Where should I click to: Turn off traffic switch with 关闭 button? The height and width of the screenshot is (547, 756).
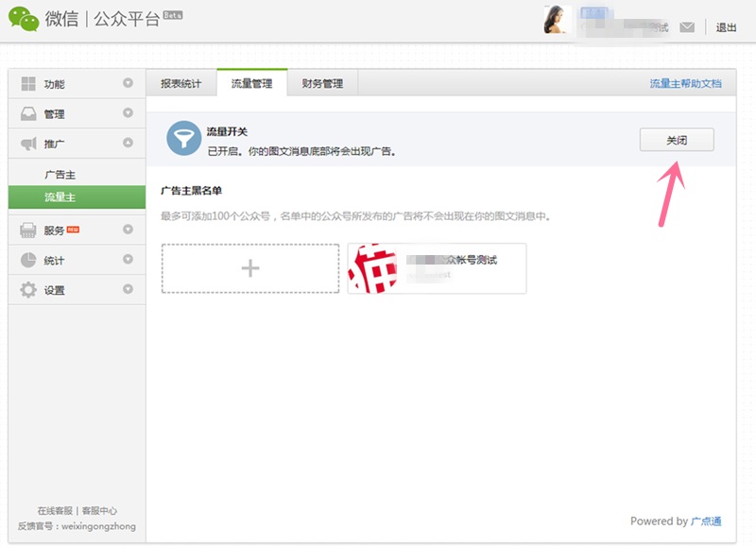(676, 140)
